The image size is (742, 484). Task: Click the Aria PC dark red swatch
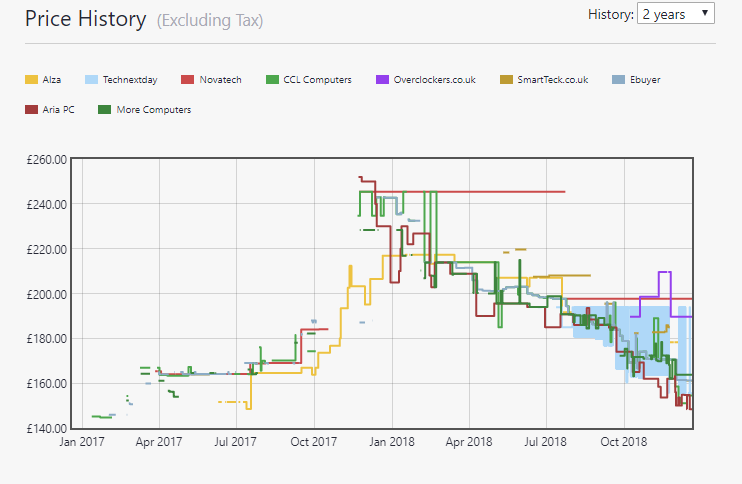click(x=31, y=110)
